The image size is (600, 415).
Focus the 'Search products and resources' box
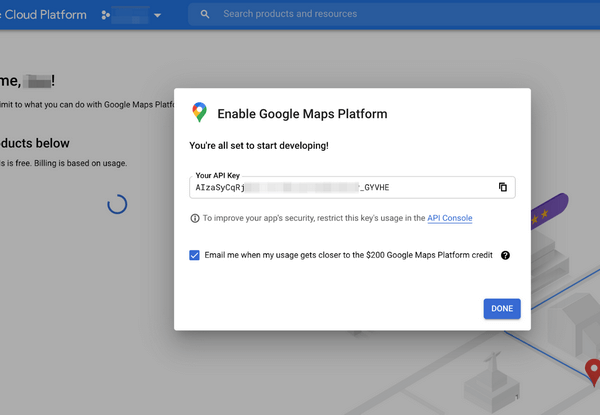(x=394, y=14)
